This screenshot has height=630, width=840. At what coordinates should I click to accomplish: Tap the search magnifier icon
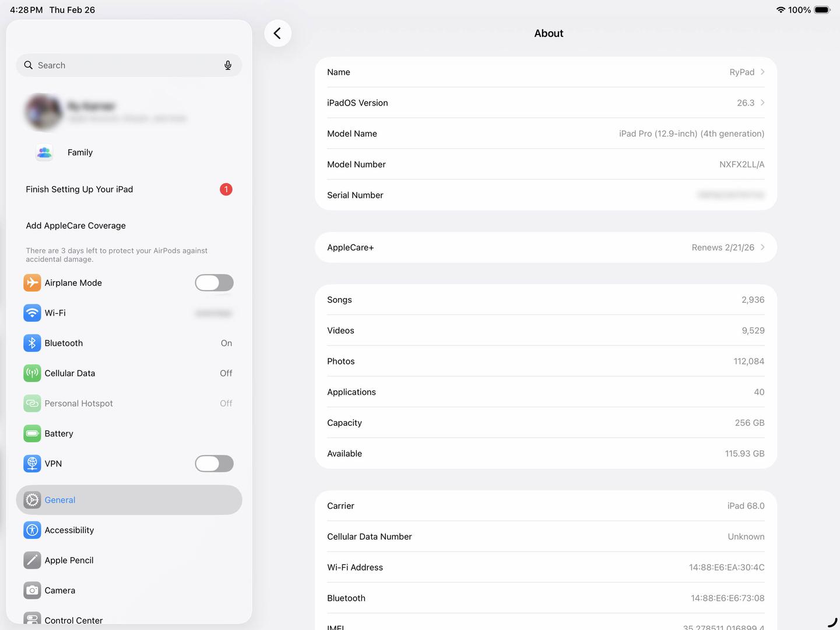tap(28, 65)
